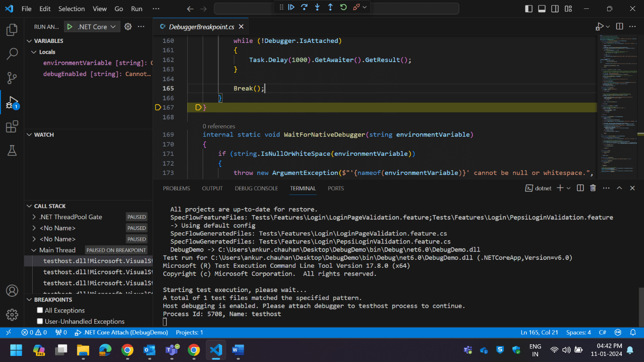Open dropdown next to Disconnect button
Screen dimensions: 644x362
coord(365,7)
